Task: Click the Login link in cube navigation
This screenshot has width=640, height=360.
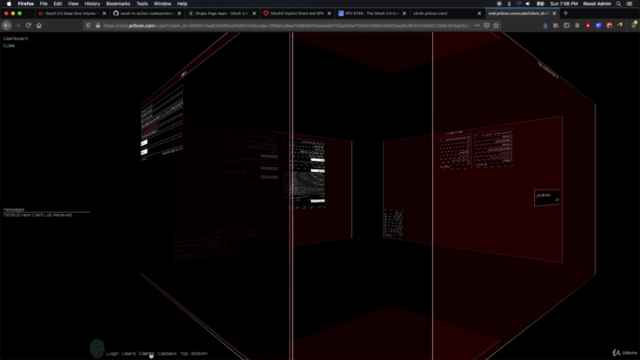Action: 112,353
